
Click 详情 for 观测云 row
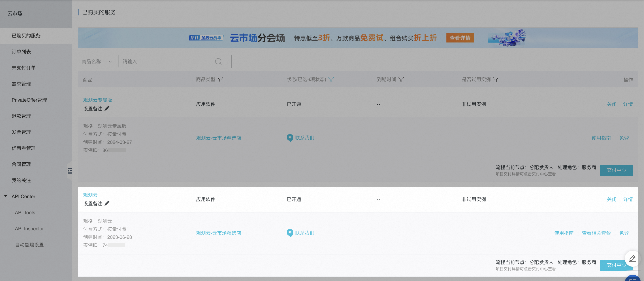click(628, 199)
